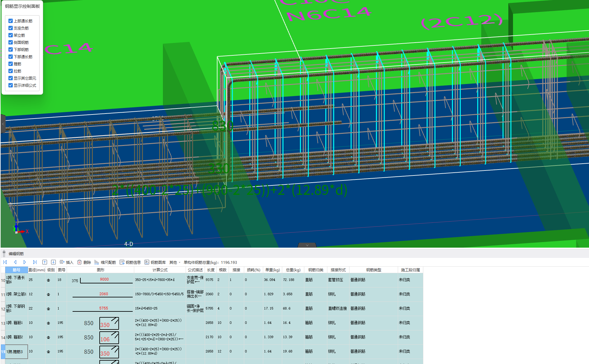Click the formula 150-7800/3+5450+150-5450/5
589x364 pixels.
click(x=159, y=294)
